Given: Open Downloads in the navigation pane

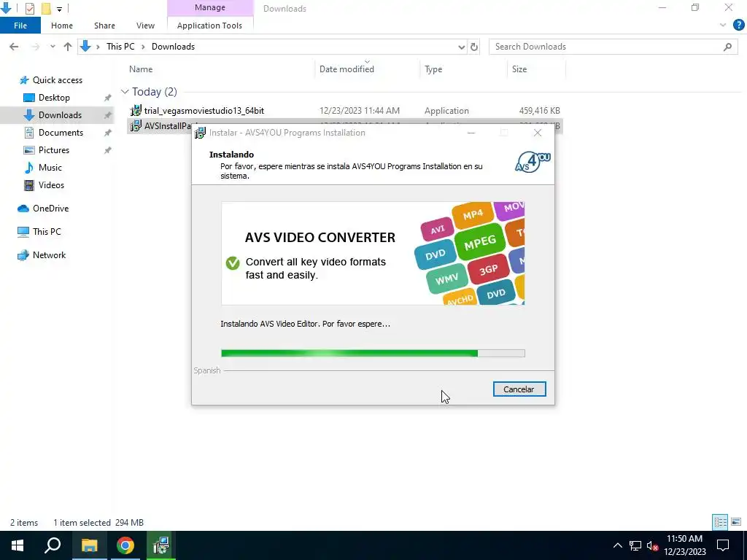Looking at the screenshot, I should tap(60, 115).
